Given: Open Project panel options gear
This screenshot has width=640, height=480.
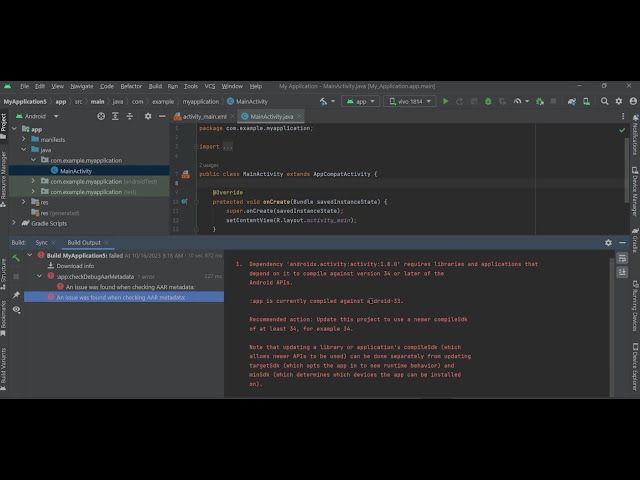Looking at the screenshot, I should coord(148,116).
